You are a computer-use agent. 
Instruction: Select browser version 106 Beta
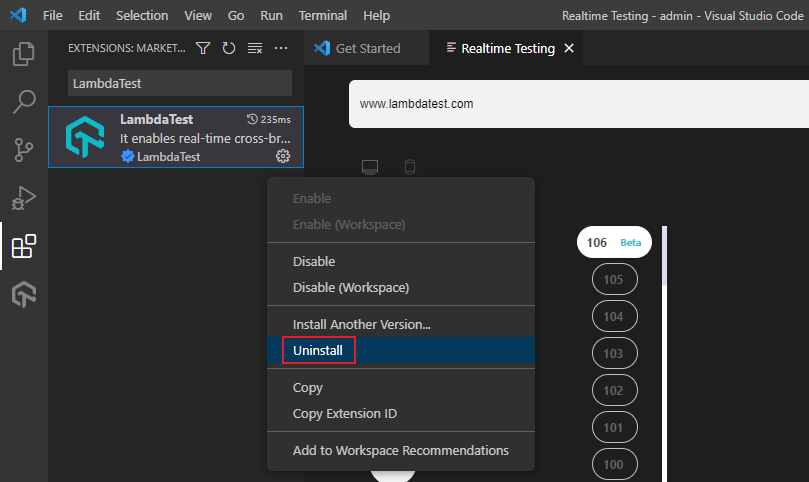(614, 242)
